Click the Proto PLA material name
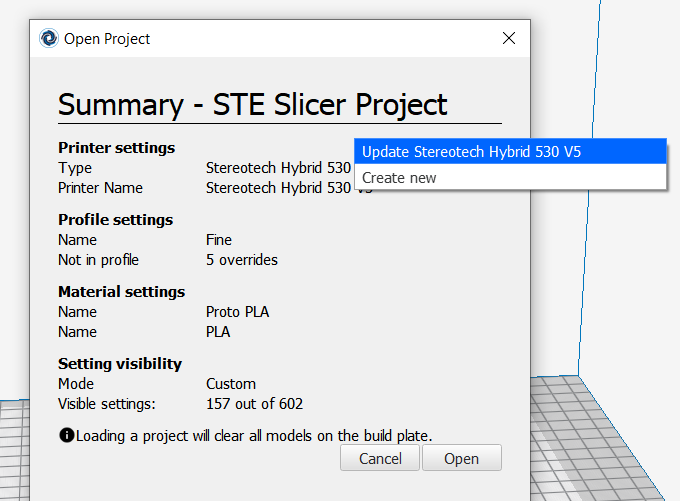The image size is (680, 501). pyautogui.click(x=237, y=312)
